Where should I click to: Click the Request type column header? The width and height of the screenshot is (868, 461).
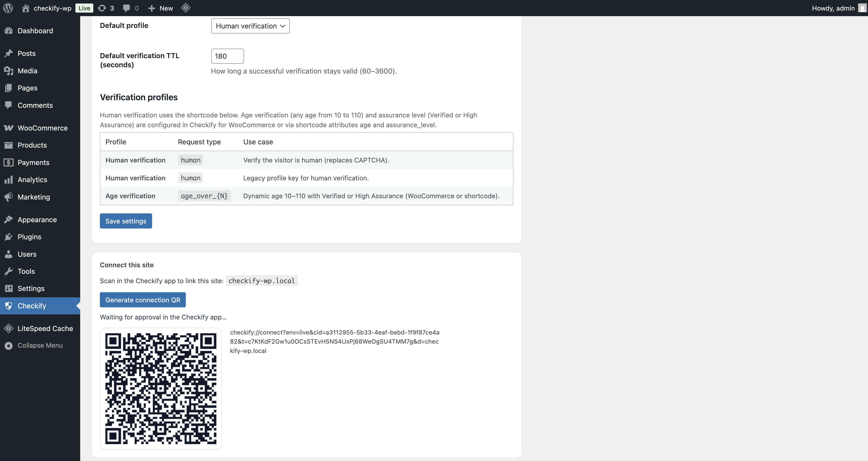pos(199,142)
